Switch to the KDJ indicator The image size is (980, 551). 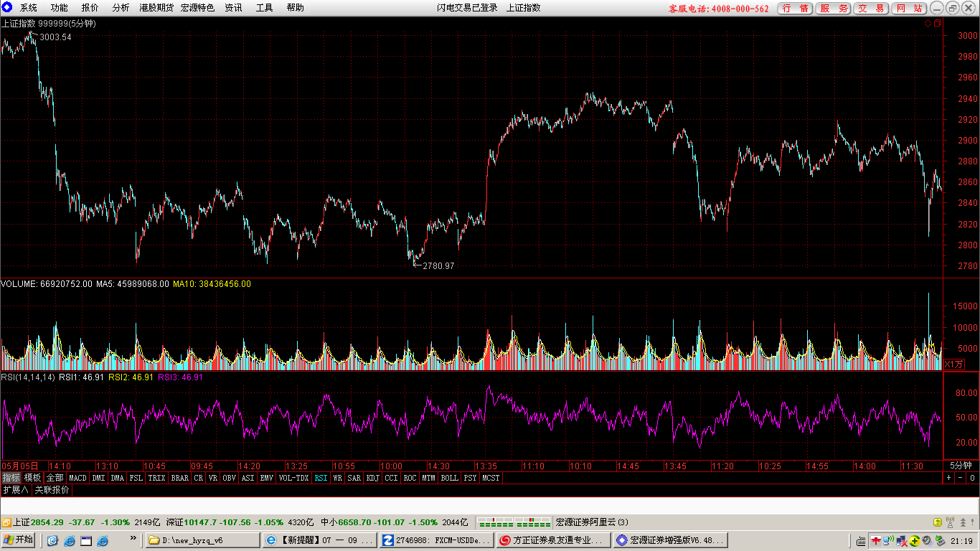pyautogui.click(x=373, y=478)
